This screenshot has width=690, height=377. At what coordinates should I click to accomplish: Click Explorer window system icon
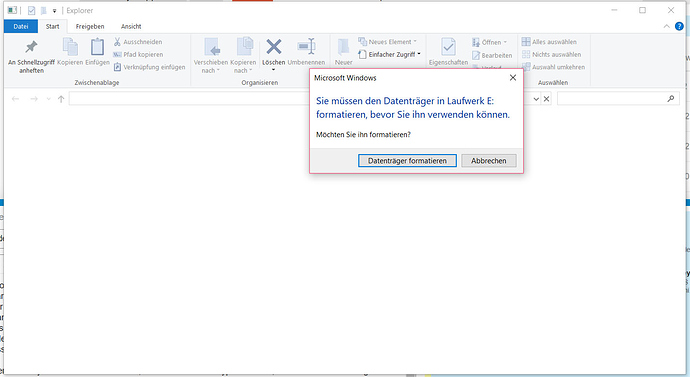pyautogui.click(x=12, y=10)
